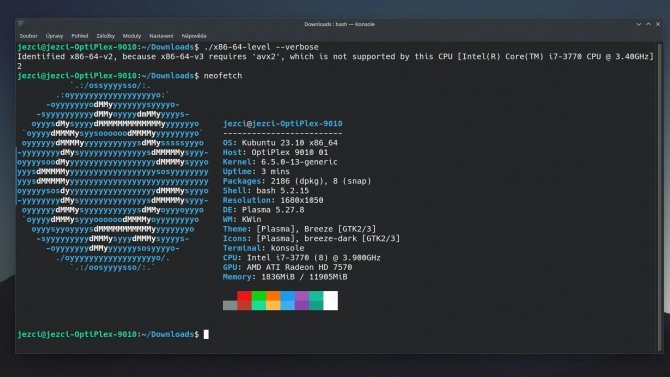Click the 'Theme: [Plasma], Breeze [GTK2/3]' line
The width and height of the screenshot is (670, 377).
pyautogui.click(x=300, y=229)
